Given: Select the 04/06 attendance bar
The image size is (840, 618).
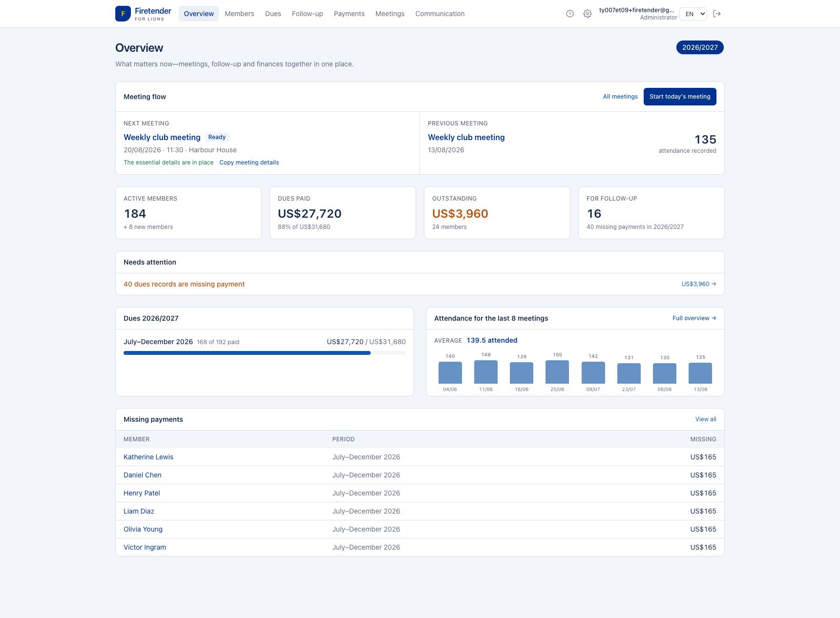Looking at the screenshot, I should pyautogui.click(x=450, y=372).
